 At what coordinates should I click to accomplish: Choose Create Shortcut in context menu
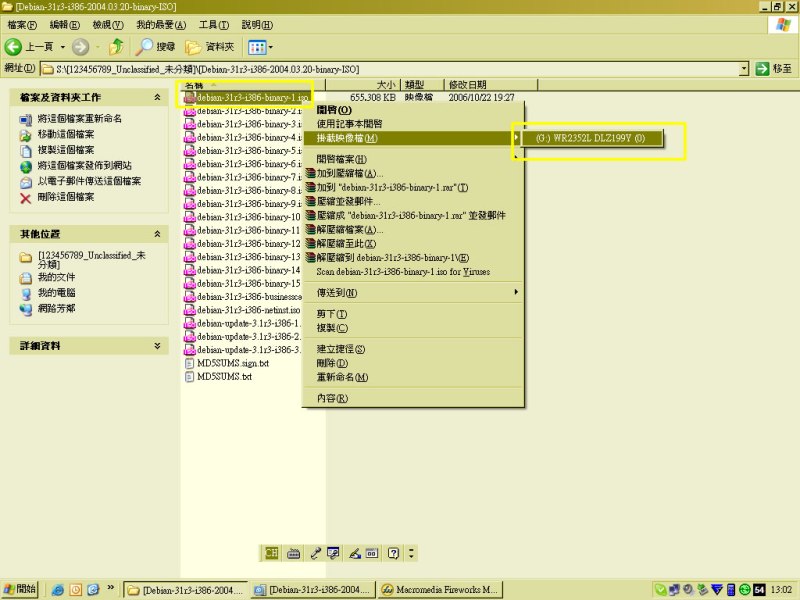click(x=413, y=349)
